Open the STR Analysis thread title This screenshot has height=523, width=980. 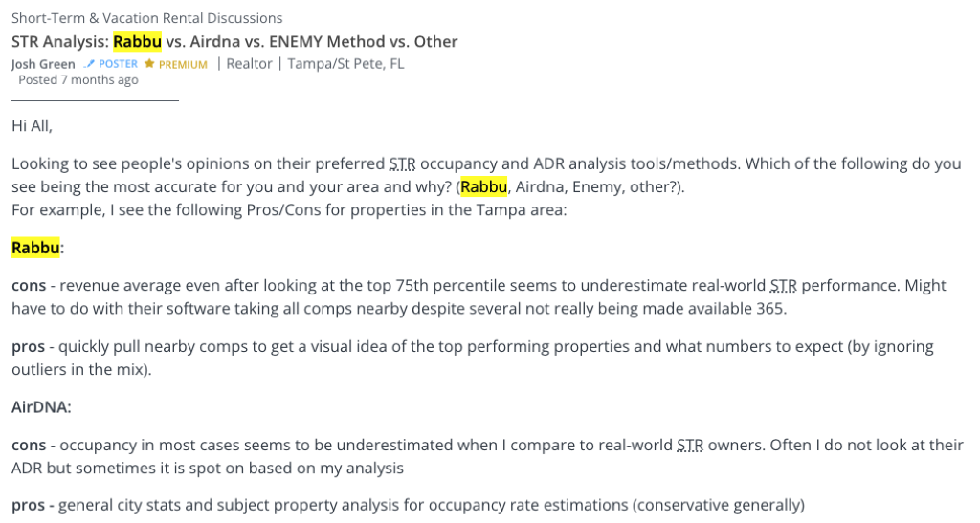click(234, 42)
